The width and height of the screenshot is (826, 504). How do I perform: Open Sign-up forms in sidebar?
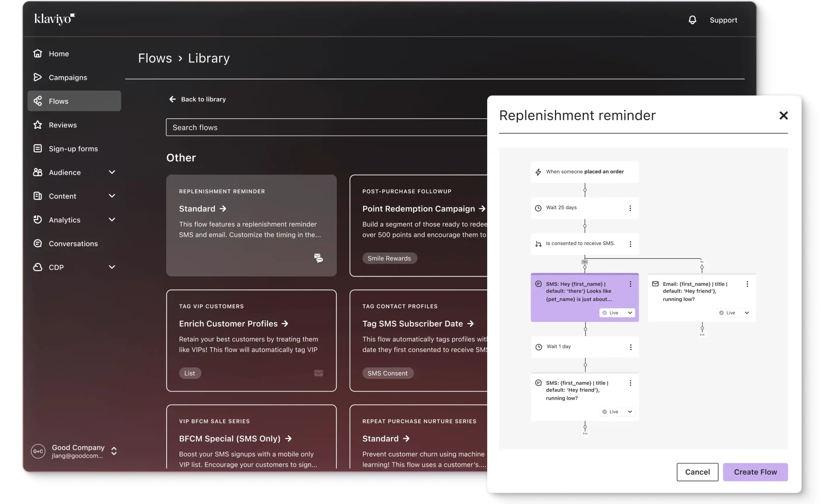click(74, 148)
